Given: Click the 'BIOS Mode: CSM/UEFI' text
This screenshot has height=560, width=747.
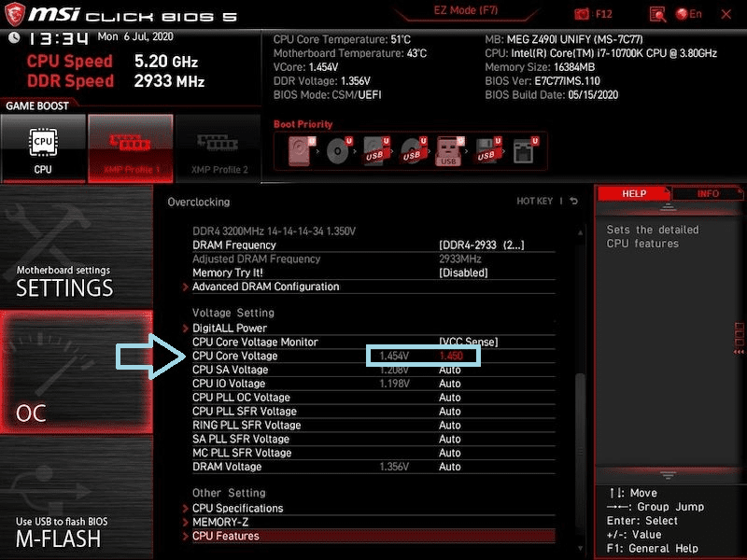Looking at the screenshot, I should click(x=327, y=95).
